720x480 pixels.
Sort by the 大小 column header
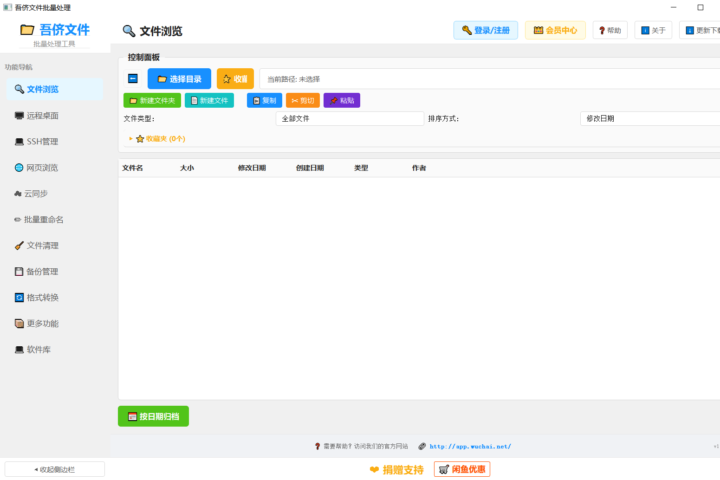coord(187,168)
